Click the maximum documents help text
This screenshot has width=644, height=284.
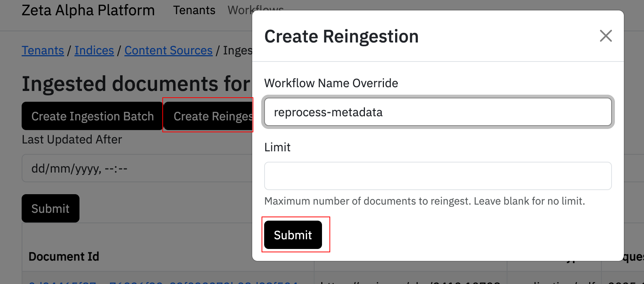(x=424, y=201)
